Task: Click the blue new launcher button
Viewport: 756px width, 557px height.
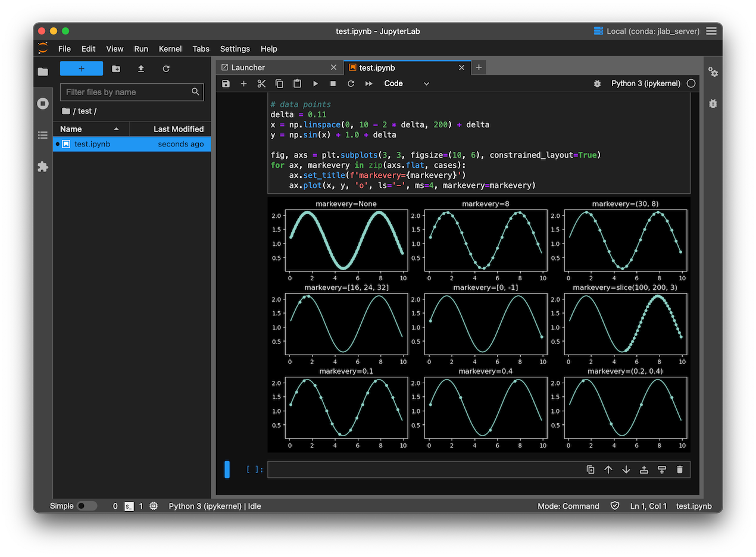Action: [x=82, y=69]
